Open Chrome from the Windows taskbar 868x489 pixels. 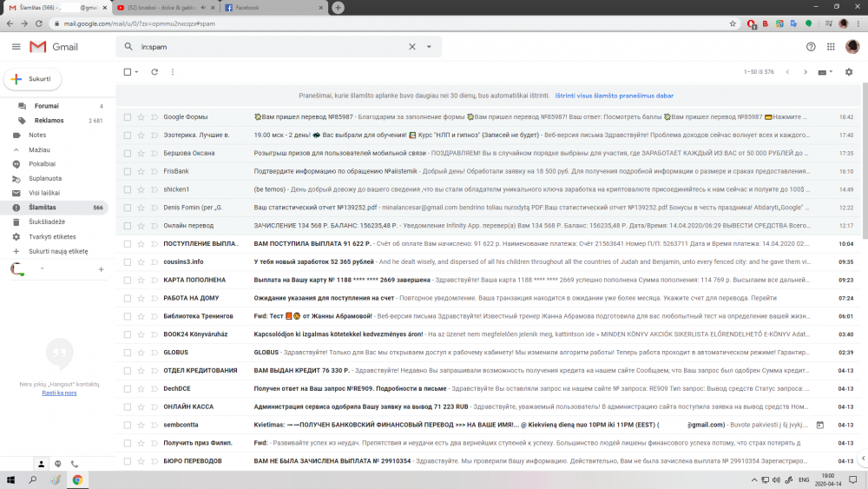tap(77, 479)
